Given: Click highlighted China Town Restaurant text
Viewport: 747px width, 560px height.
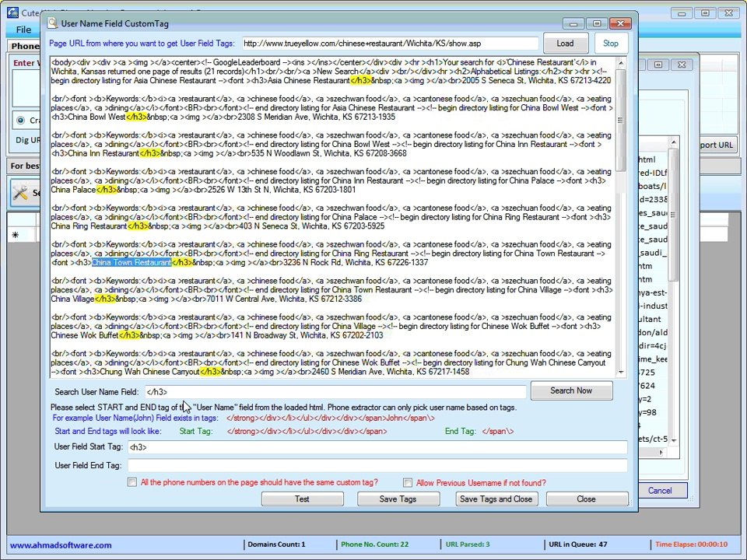Looking at the screenshot, I should (x=132, y=262).
